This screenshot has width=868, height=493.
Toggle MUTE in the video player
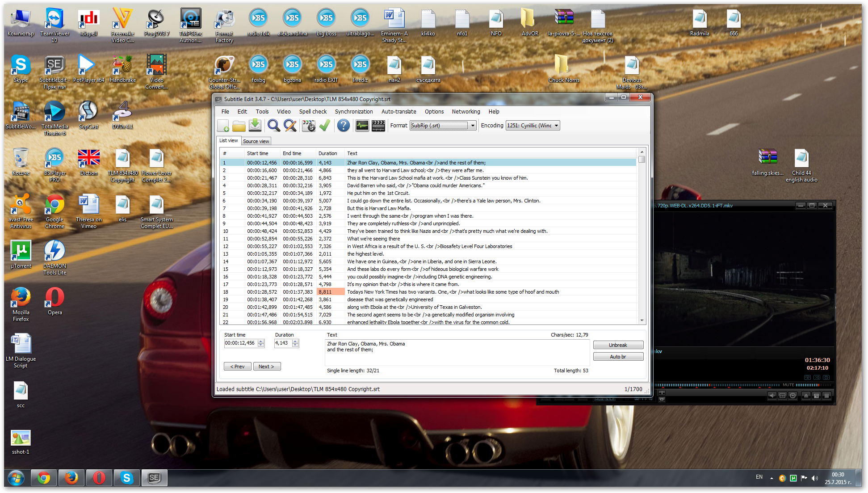(x=788, y=385)
